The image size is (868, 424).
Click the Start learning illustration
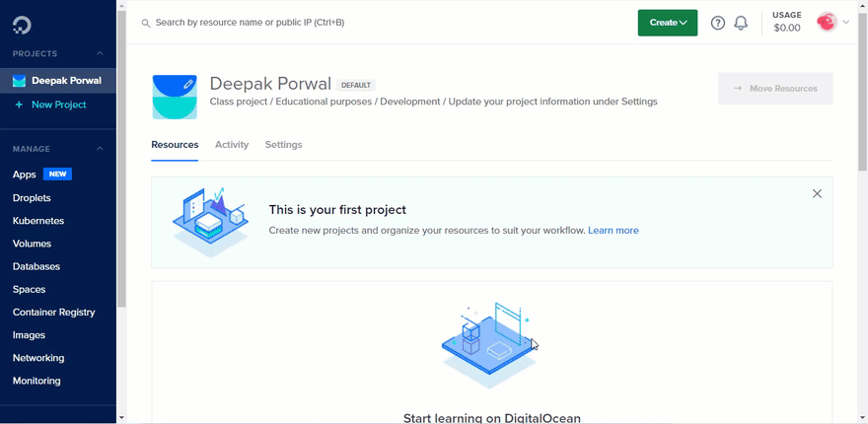[x=490, y=345]
